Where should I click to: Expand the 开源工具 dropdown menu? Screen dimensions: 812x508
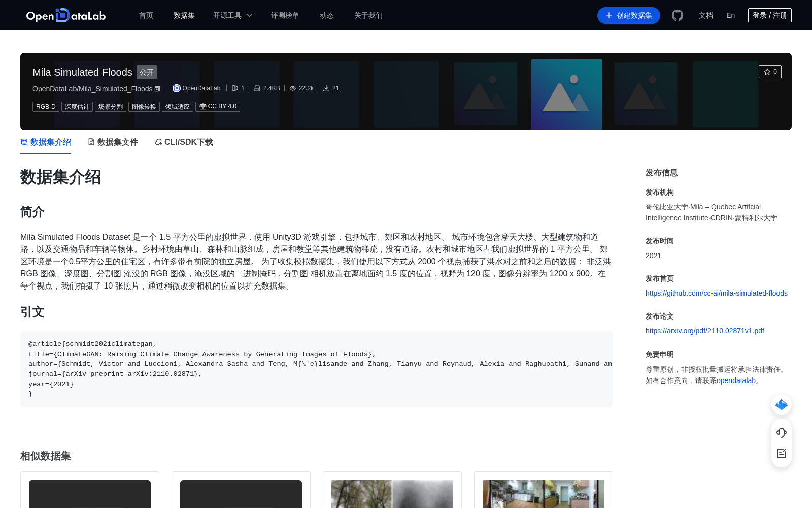click(232, 15)
